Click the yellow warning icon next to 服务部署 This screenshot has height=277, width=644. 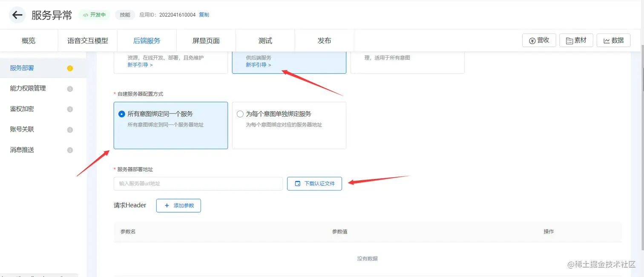(x=70, y=68)
